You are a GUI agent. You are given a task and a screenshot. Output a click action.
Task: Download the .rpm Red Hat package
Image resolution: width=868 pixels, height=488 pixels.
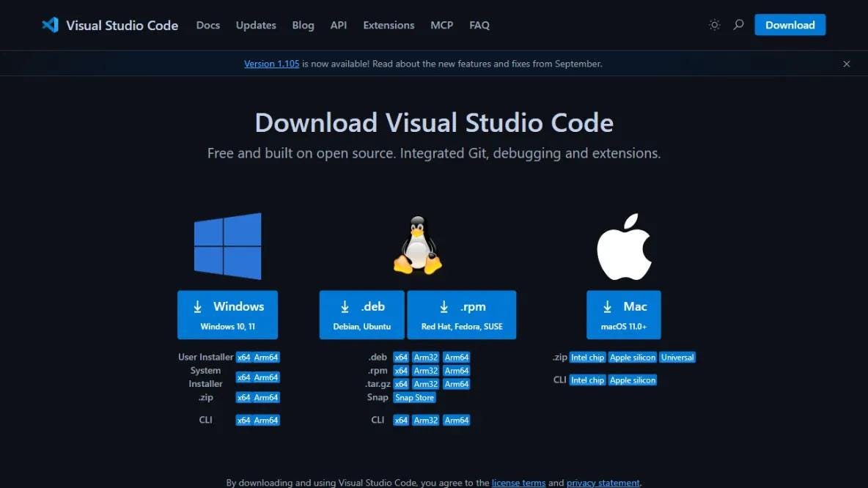point(462,315)
